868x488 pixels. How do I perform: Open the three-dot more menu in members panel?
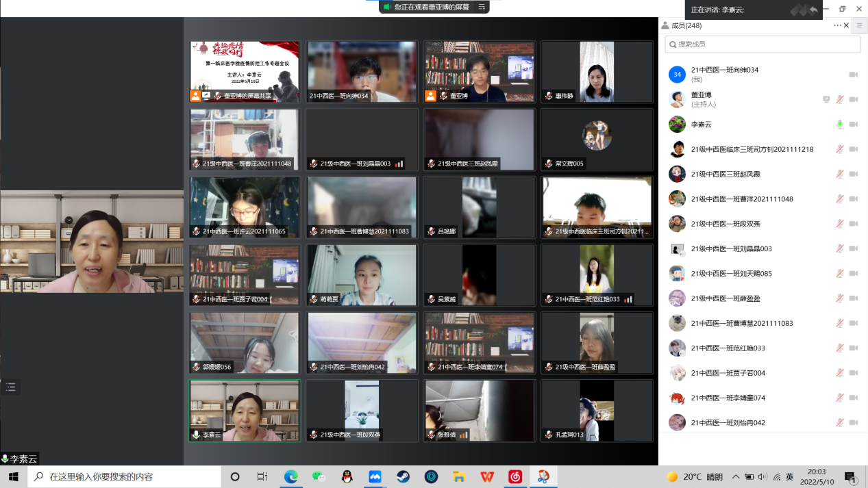coord(837,25)
